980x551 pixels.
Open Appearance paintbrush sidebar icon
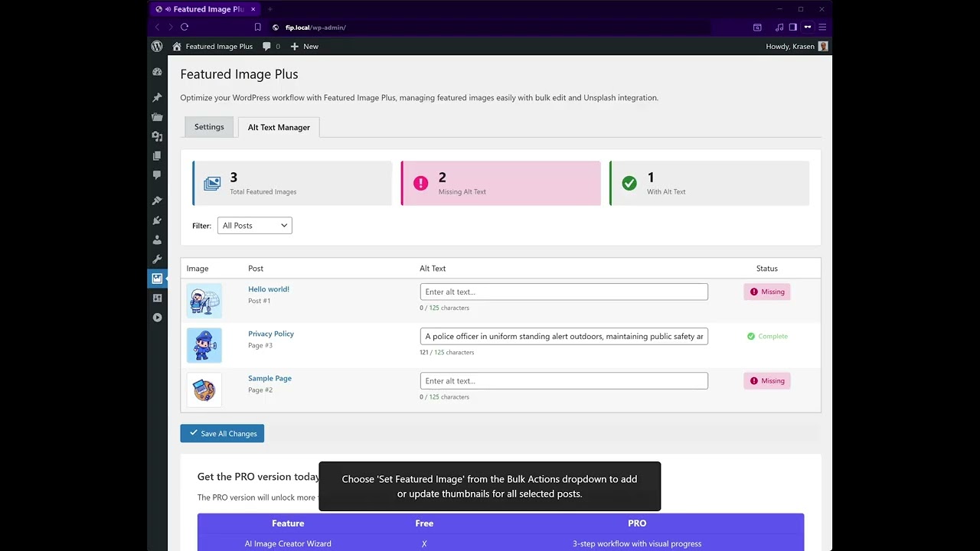(157, 201)
